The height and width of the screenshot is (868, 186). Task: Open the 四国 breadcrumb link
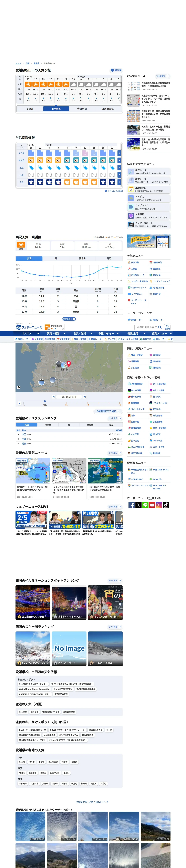[x=27, y=63]
